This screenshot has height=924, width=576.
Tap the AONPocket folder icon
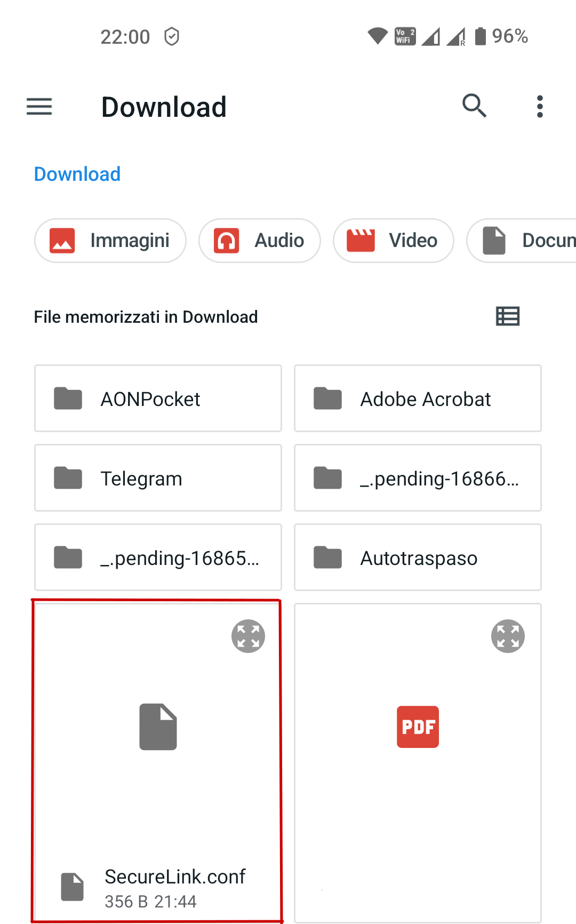[68, 399]
